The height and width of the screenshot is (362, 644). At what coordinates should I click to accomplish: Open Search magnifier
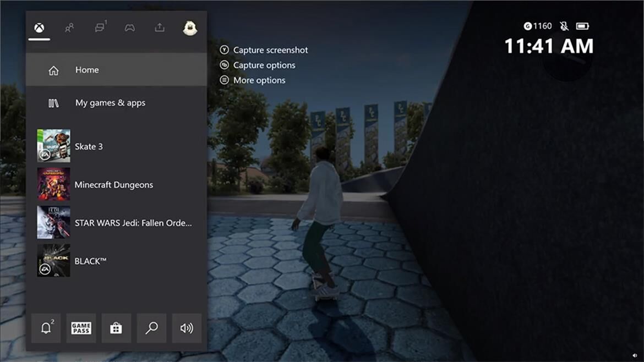(x=151, y=328)
